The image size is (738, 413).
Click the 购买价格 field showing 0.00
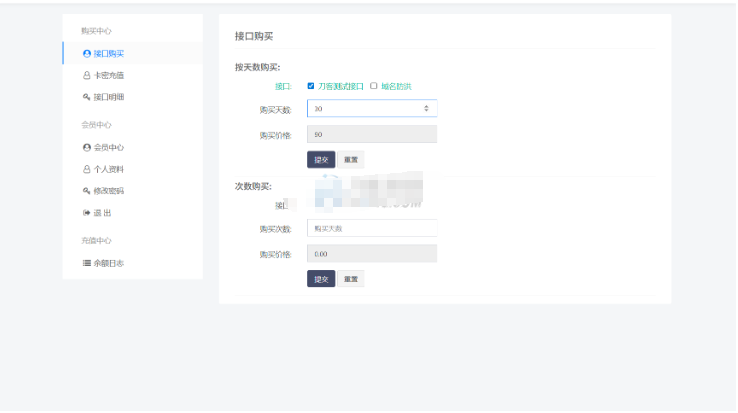click(372, 254)
